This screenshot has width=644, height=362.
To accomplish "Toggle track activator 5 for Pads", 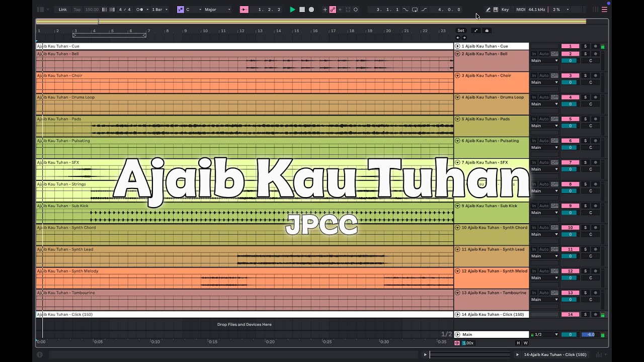I will [570, 119].
